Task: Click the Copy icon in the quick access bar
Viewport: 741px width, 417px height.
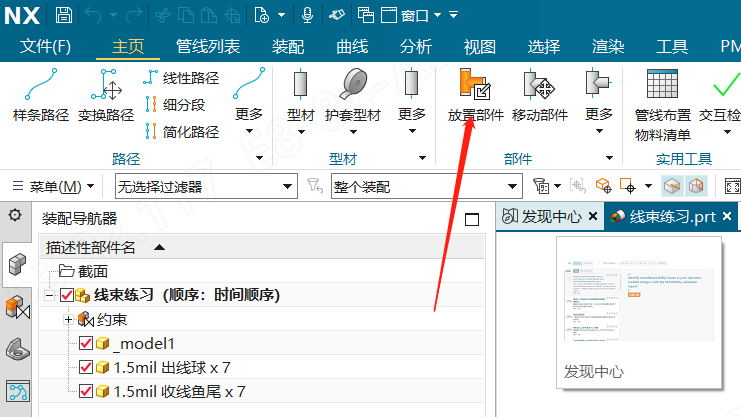Action: coord(186,15)
